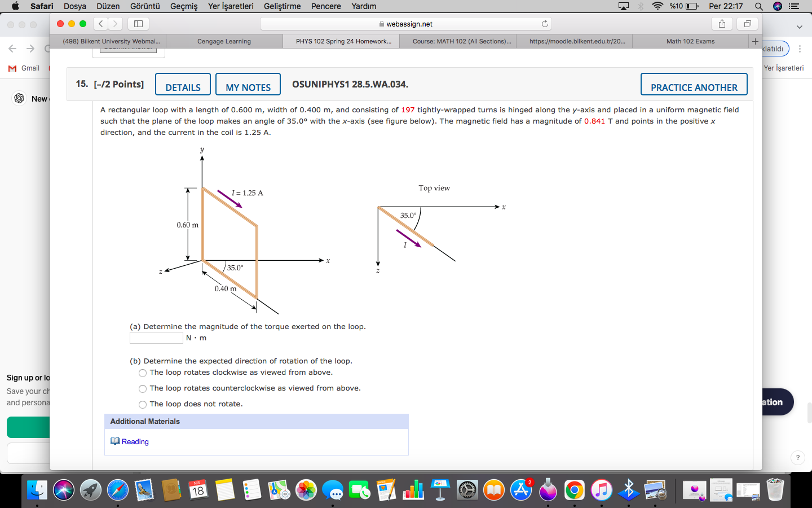
Task: Click the Wi-Fi icon in menu bar
Action: point(659,6)
